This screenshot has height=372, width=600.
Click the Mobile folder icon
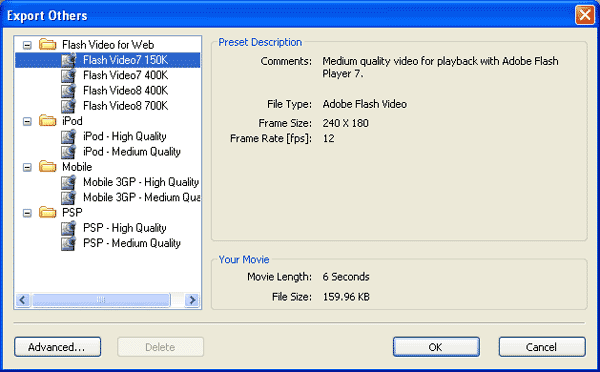pos(47,167)
